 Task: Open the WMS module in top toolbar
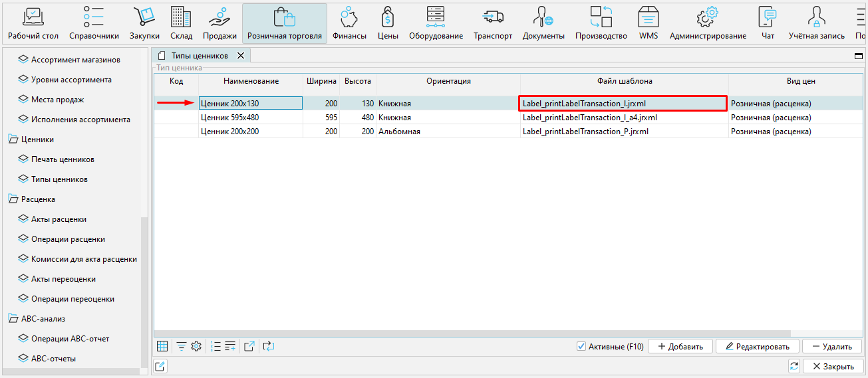(x=648, y=23)
